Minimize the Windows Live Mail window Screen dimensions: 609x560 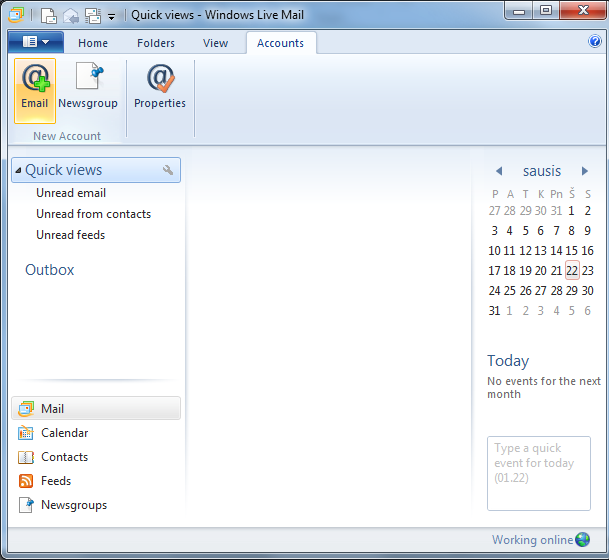tap(519, 11)
